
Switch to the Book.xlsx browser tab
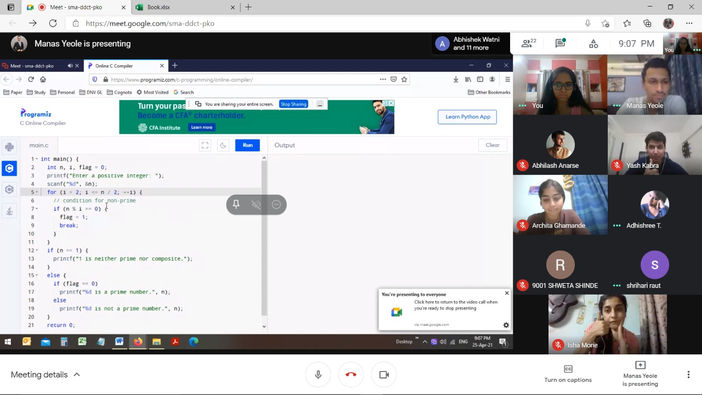[185, 7]
